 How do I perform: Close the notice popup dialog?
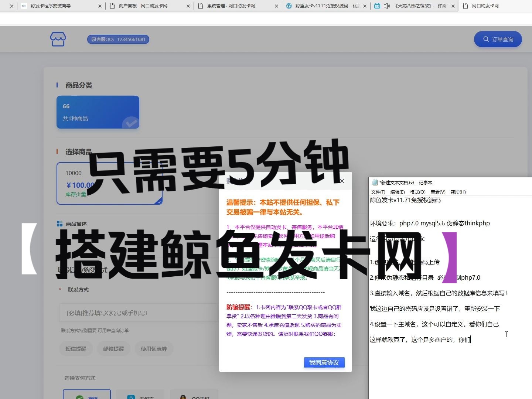tap(342, 181)
